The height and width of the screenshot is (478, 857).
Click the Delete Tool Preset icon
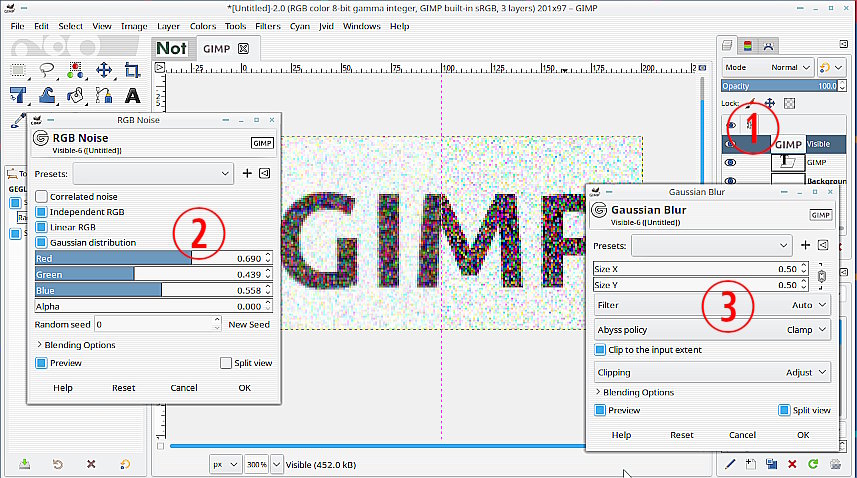pyautogui.click(x=91, y=464)
